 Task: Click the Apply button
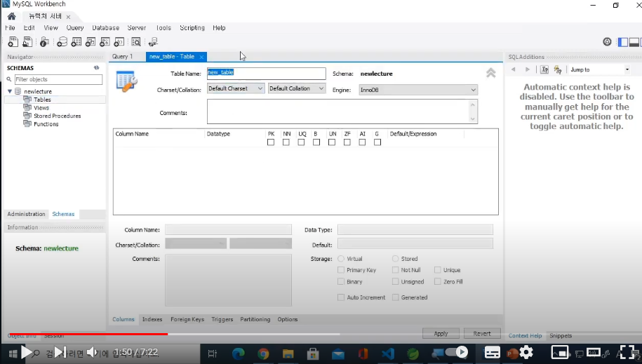441,334
